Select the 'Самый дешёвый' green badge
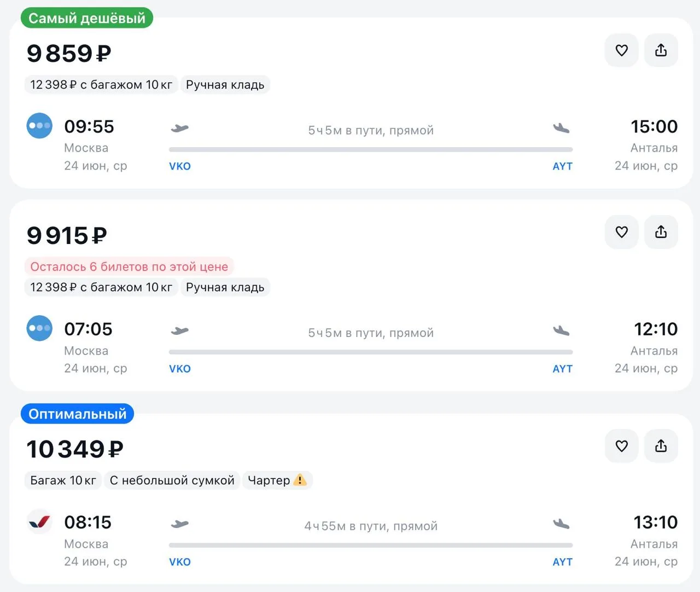 click(87, 18)
